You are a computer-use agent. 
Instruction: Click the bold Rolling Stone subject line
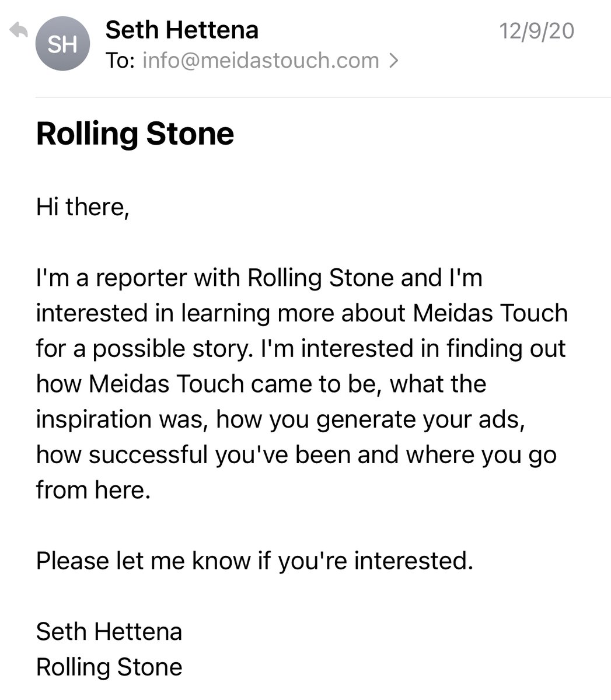[x=135, y=134]
